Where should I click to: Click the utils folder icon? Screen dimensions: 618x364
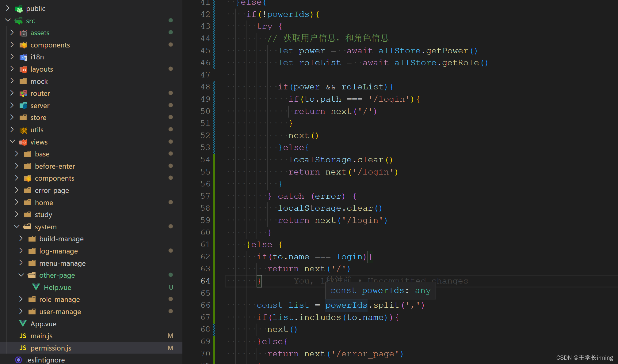point(23,130)
